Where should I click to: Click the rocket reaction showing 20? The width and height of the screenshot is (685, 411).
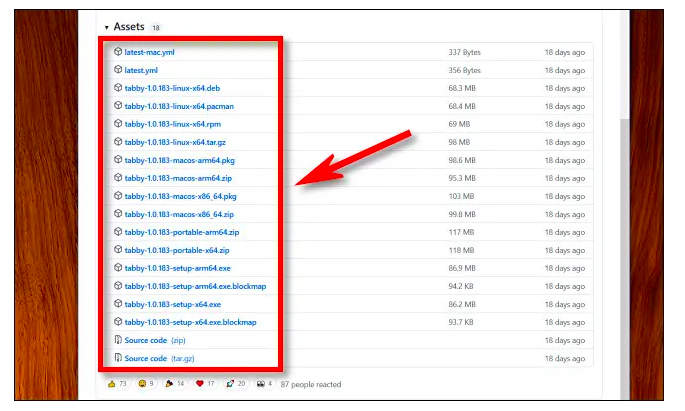235,384
